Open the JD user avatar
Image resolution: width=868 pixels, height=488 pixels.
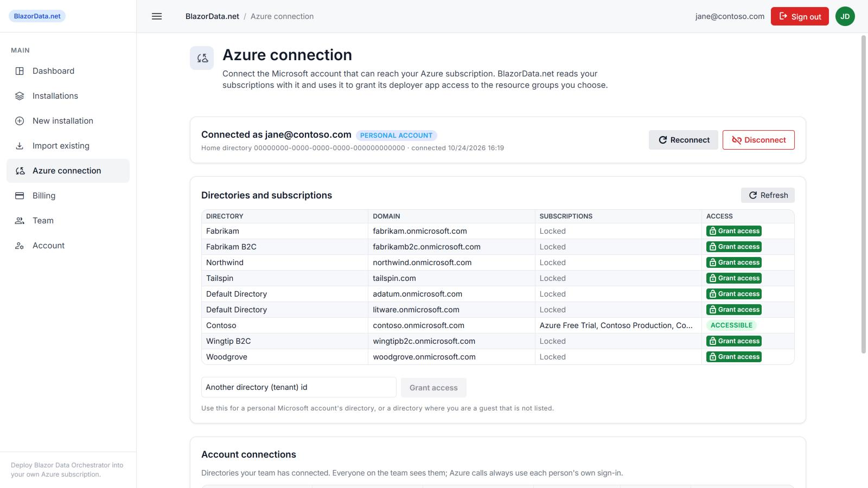pyautogui.click(x=845, y=16)
